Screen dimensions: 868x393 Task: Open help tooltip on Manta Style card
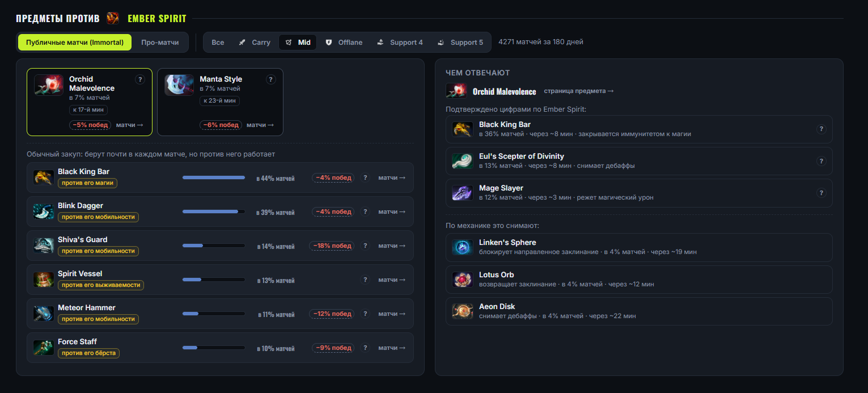[x=271, y=79]
